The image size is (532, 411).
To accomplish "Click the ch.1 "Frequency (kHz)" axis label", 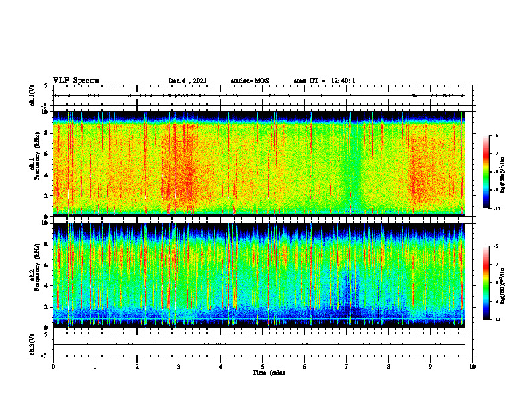I will pyautogui.click(x=38, y=156).
